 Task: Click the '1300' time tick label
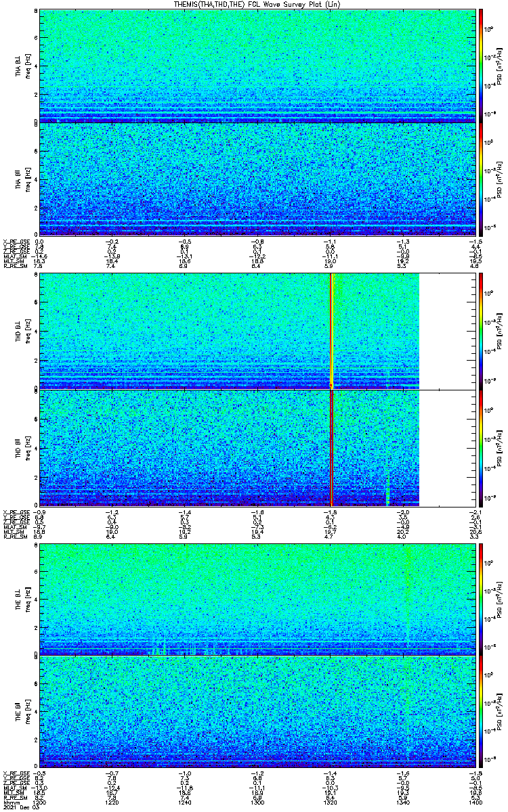(257, 801)
